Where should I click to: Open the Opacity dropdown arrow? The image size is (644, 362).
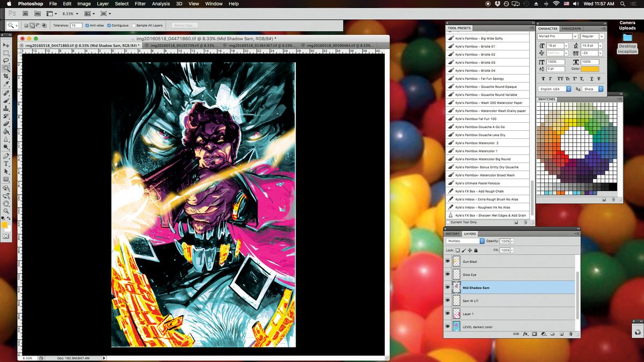click(512, 241)
